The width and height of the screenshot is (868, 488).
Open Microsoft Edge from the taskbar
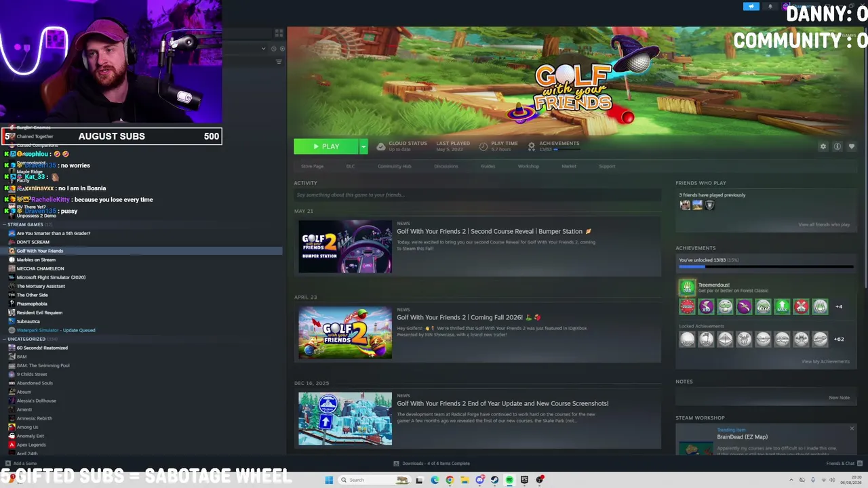[x=435, y=480]
